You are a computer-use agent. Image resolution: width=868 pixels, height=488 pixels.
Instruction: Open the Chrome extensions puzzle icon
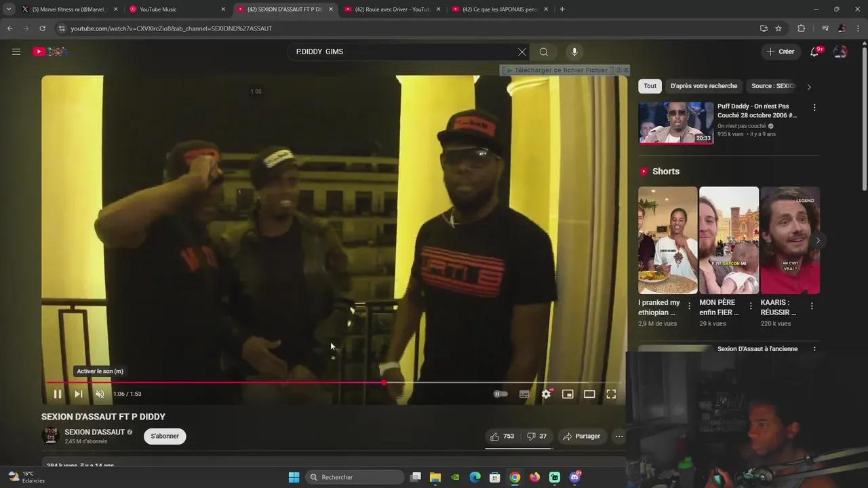tap(802, 28)
